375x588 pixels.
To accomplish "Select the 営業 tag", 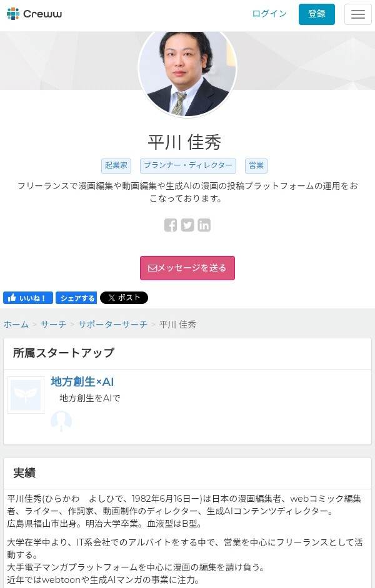I will [x=256, y=165].
